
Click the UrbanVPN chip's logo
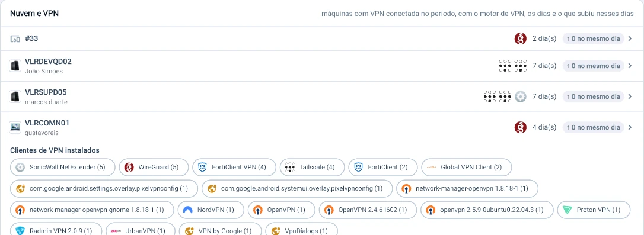point(116,231)
